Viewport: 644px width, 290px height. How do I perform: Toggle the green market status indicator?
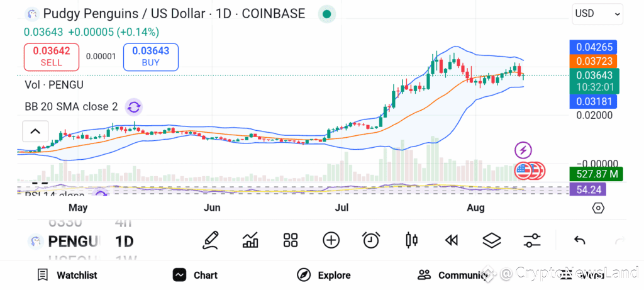coord(327,14)
